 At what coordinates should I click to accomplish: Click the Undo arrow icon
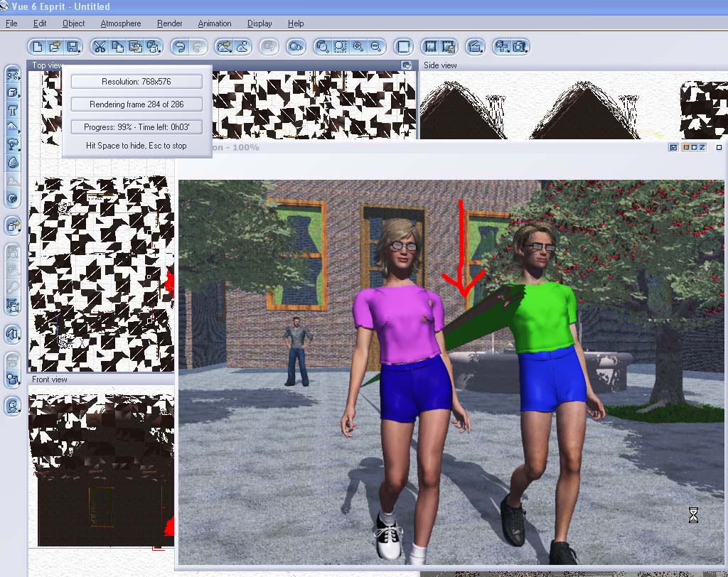click(x=181, y=47)
